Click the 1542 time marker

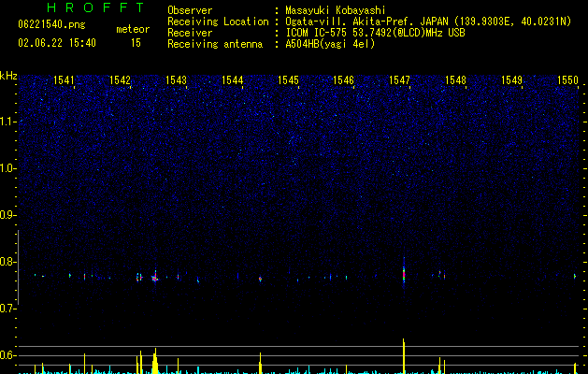coord(120,80)
